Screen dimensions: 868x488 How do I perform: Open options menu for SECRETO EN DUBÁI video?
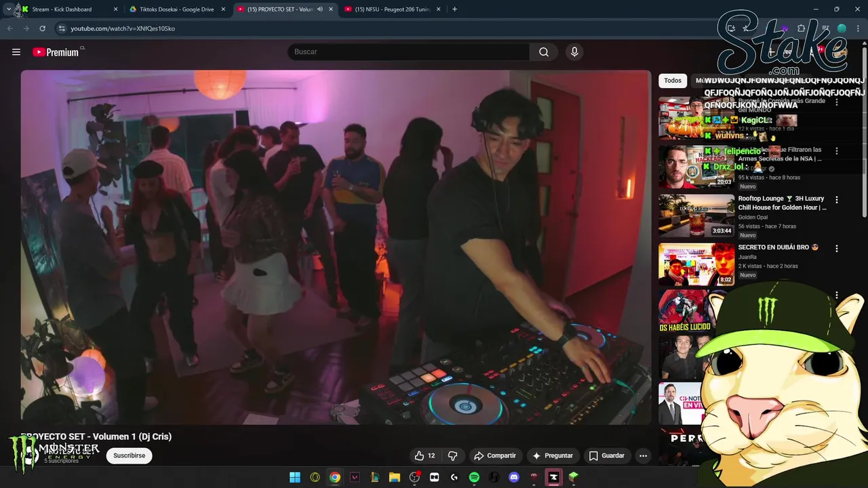tap(836, 249)
